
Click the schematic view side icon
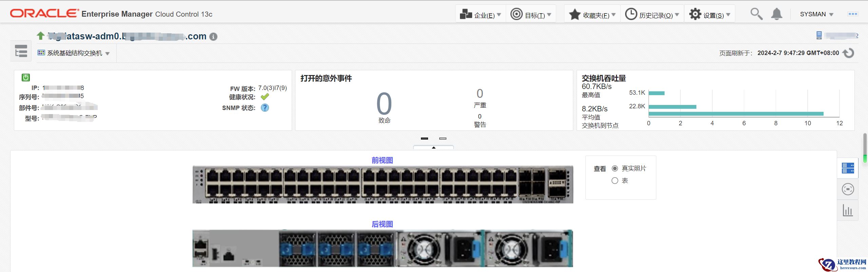(x=848, y=189)
